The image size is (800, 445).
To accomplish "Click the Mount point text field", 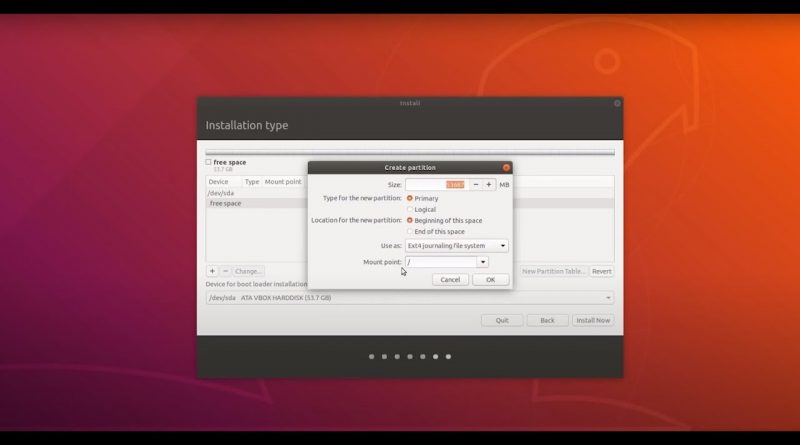I will click(x=441, y=262).
